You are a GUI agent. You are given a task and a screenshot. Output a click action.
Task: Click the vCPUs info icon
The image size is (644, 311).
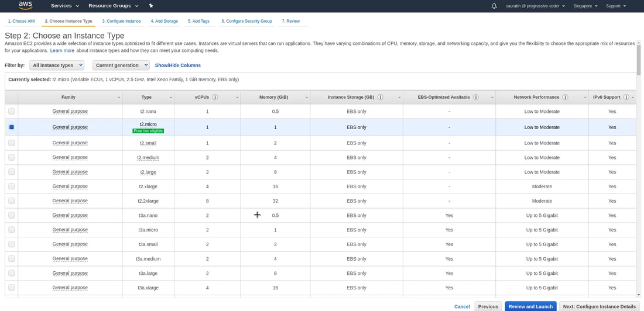[x=215, y=97]
